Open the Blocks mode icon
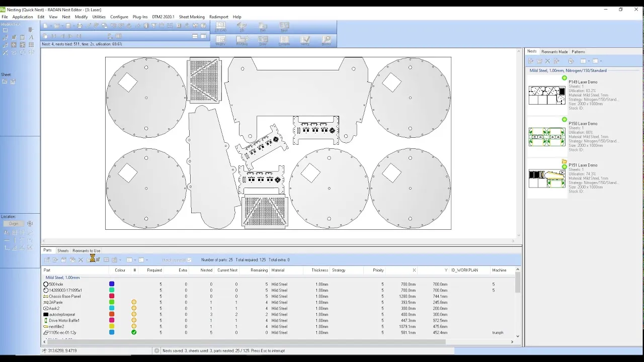The image size is (644, 362). click(326, 41)
